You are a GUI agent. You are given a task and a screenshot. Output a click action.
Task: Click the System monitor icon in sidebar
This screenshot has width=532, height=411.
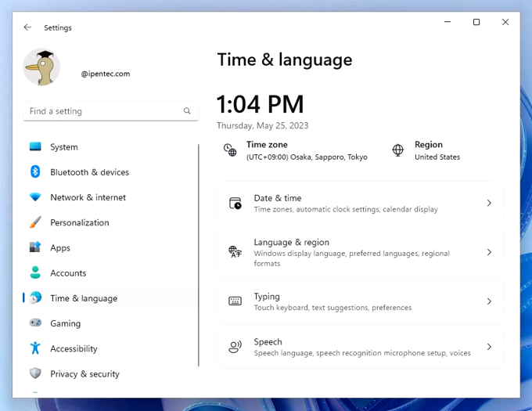35,146
